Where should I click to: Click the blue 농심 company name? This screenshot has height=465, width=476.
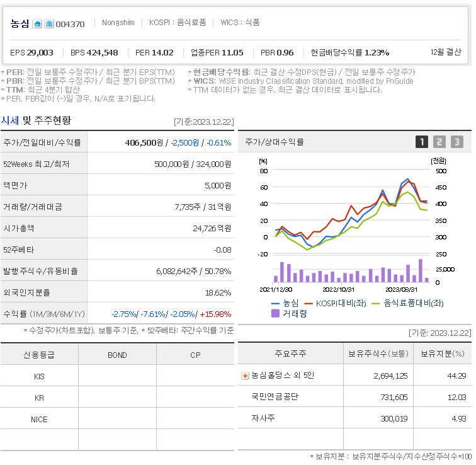point(20,23)
